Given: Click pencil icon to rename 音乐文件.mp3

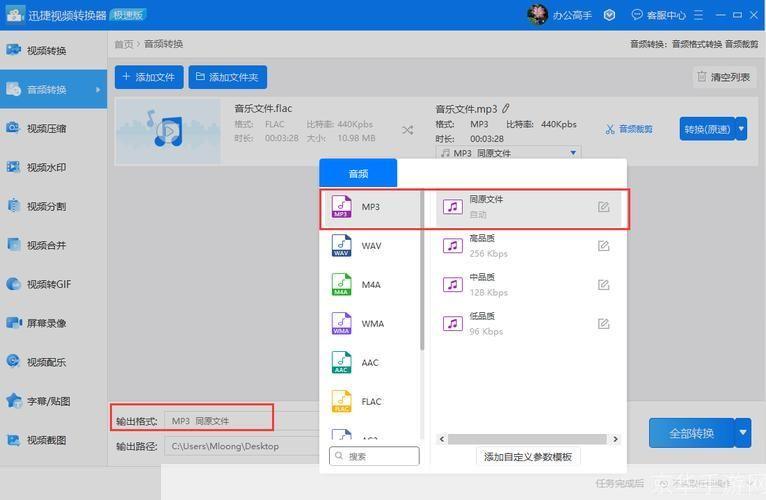Looking at the screenshot, I should pos(506,108).
